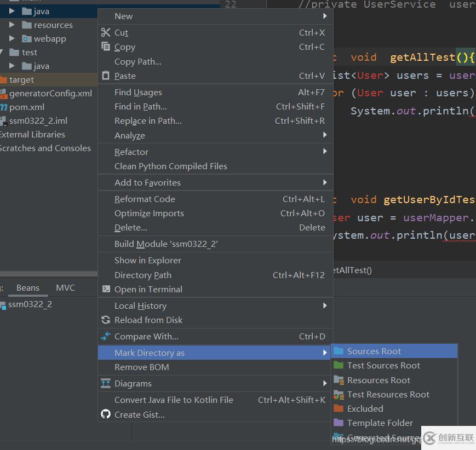Click the Diagrams icon
The height and width of the screenshot is (450, 476).
coord(106,384)
